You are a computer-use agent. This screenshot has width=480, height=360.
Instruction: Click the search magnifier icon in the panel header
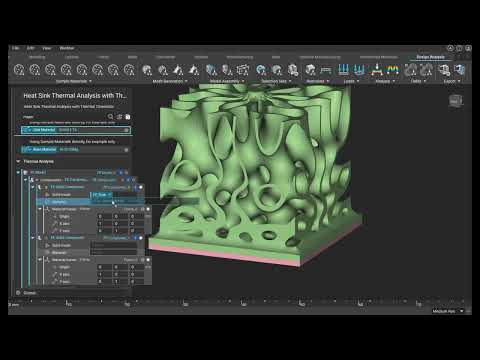pos(110,117)
